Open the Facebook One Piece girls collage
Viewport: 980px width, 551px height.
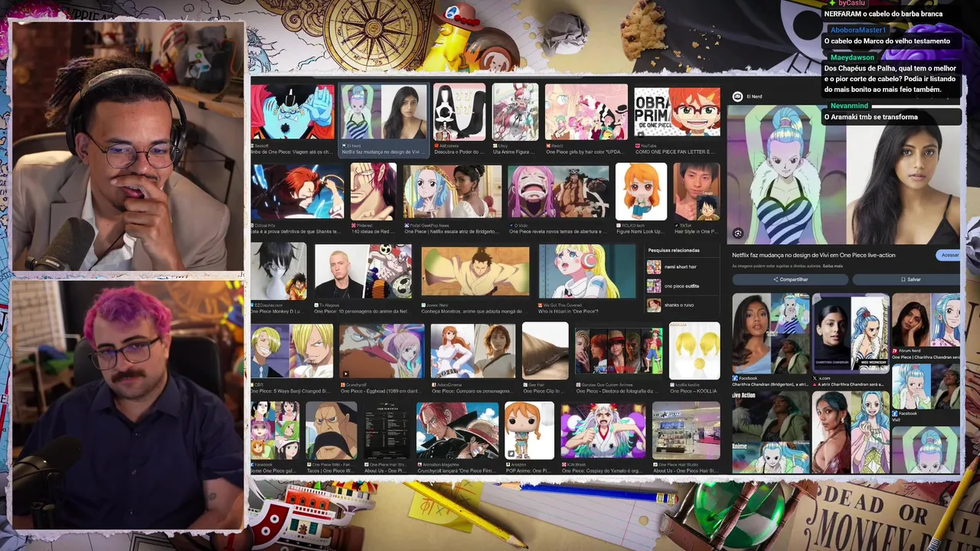[x=275, y=430]
